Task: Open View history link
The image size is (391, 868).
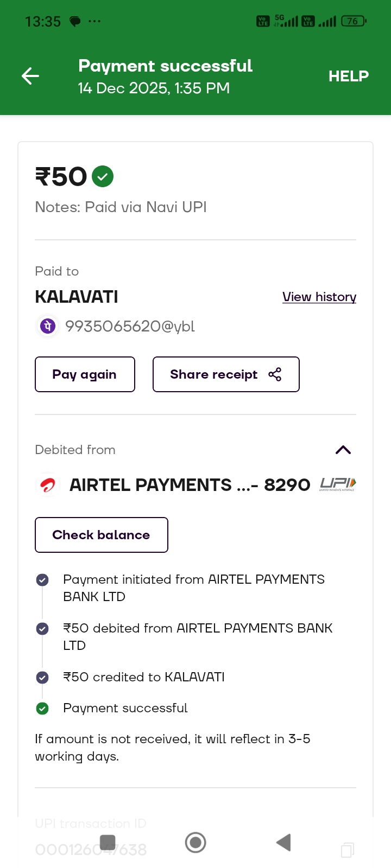Action: [319, 297]
